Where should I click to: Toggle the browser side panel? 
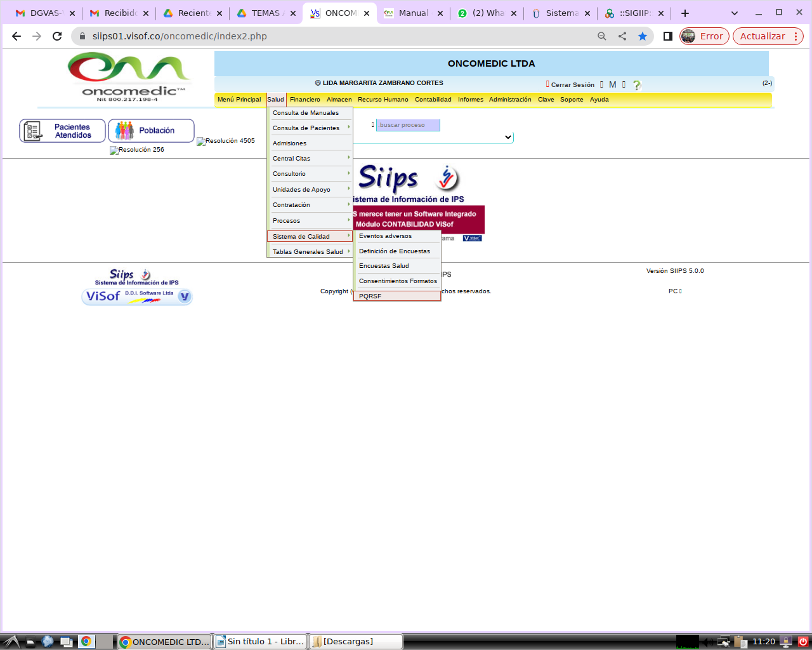[x=667, y=36]
